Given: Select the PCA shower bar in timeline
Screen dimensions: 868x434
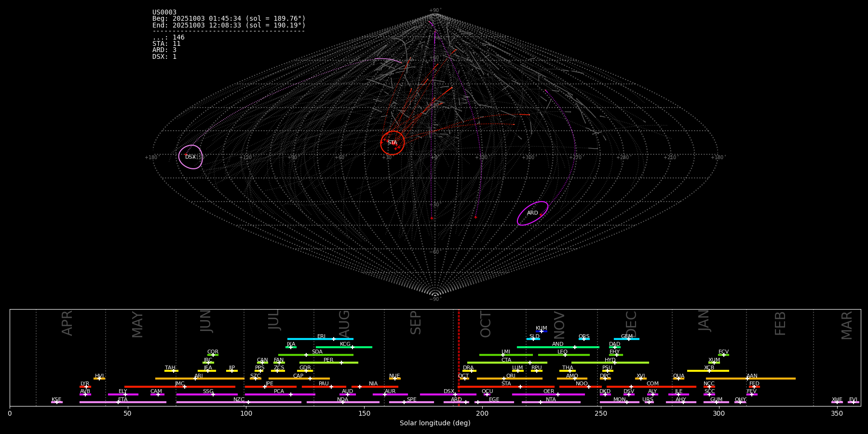Looking at the screenshot, I should coord(280,394).
